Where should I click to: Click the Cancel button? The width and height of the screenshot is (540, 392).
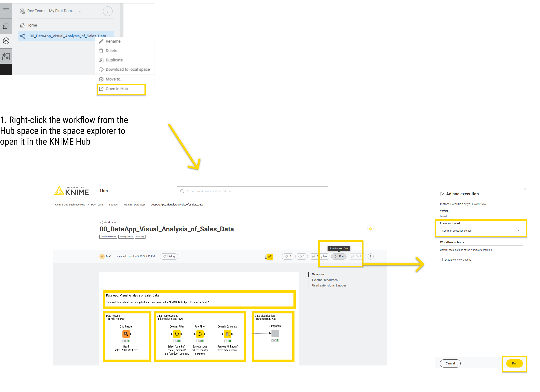(450, 363)
